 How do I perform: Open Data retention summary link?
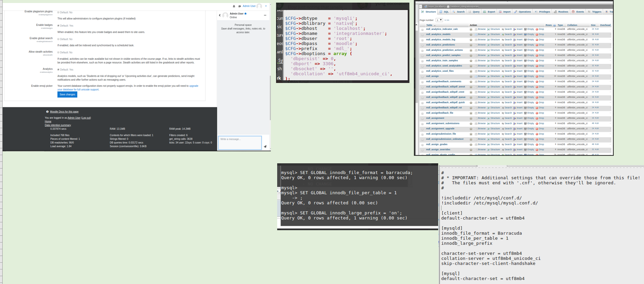tap(58, 125)
